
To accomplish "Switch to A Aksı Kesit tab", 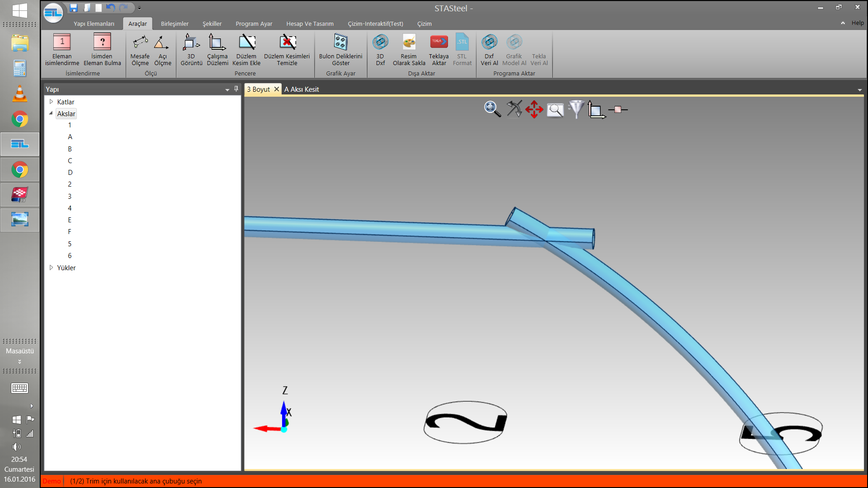I will point(302,89).
